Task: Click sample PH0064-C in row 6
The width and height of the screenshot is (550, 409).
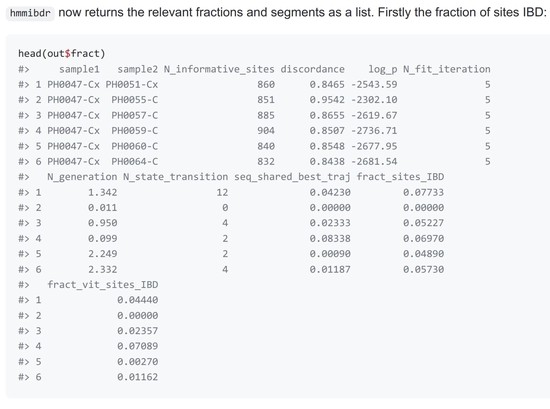Action: coord(135,162)
